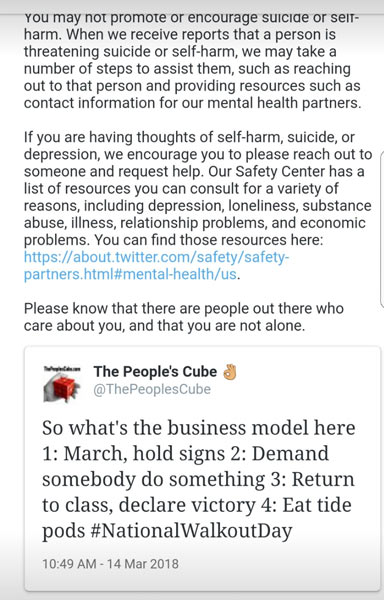This screenshot has width=384, height=600.
Task: Click the partners.html#mental-health/us link line
Action: [x=130, y=274]
